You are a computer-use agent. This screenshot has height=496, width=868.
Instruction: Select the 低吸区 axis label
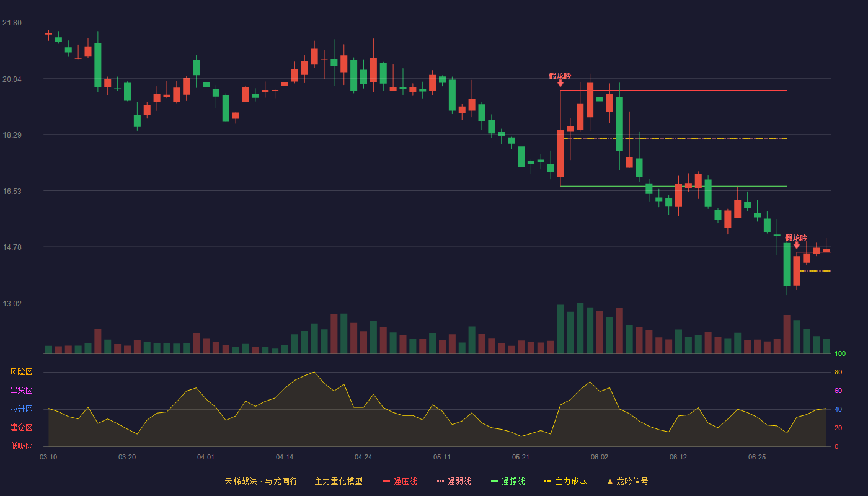point(21,446)
